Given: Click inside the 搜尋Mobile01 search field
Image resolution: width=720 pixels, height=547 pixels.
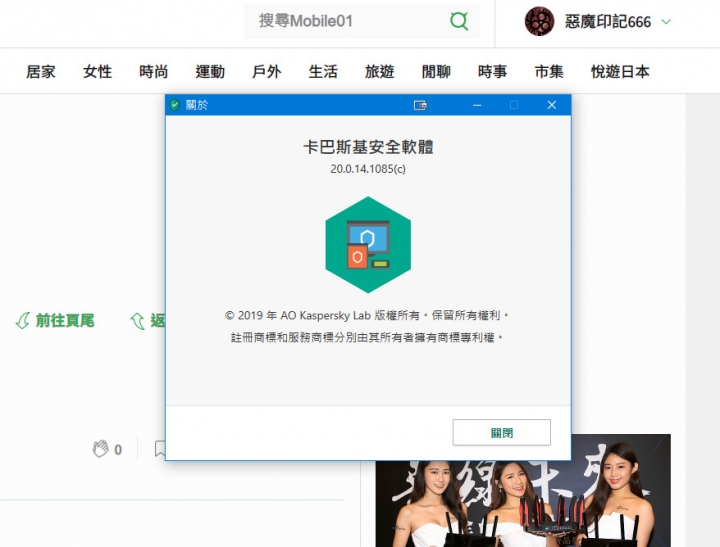Looking at the screenshot, I should tap(361, 21).
